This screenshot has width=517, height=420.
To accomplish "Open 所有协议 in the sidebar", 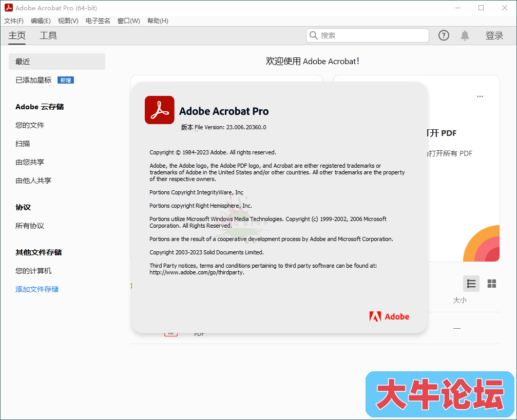I will (30, 226).
